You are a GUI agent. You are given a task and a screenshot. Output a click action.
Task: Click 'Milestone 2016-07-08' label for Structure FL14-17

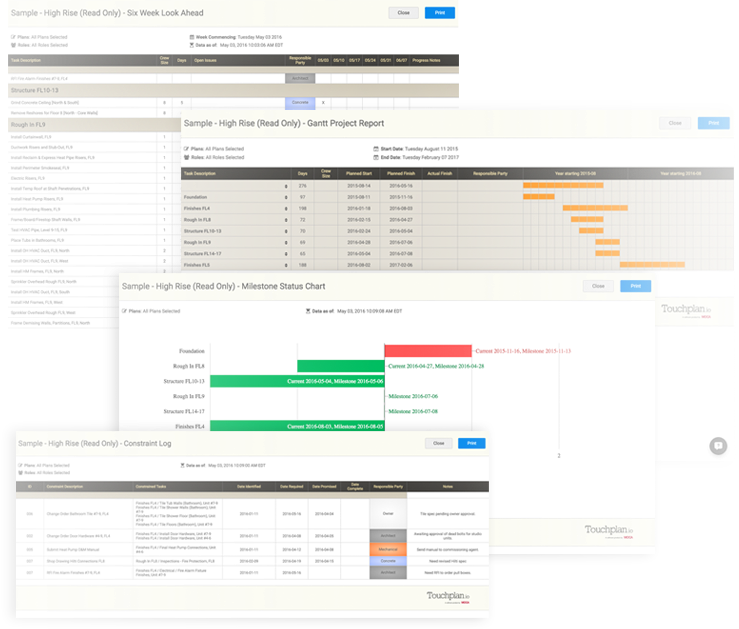tap(413, 411)
